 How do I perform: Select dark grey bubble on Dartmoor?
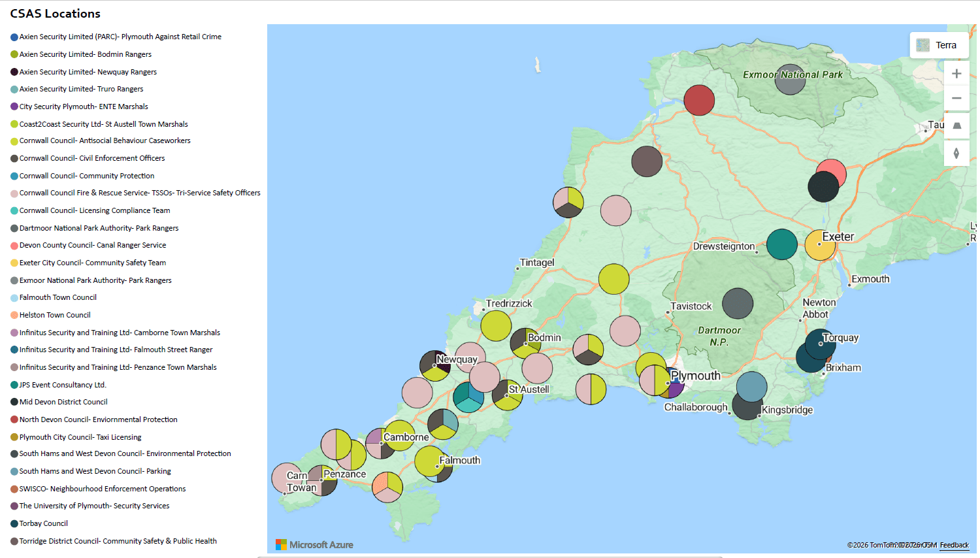pos(738,304)
